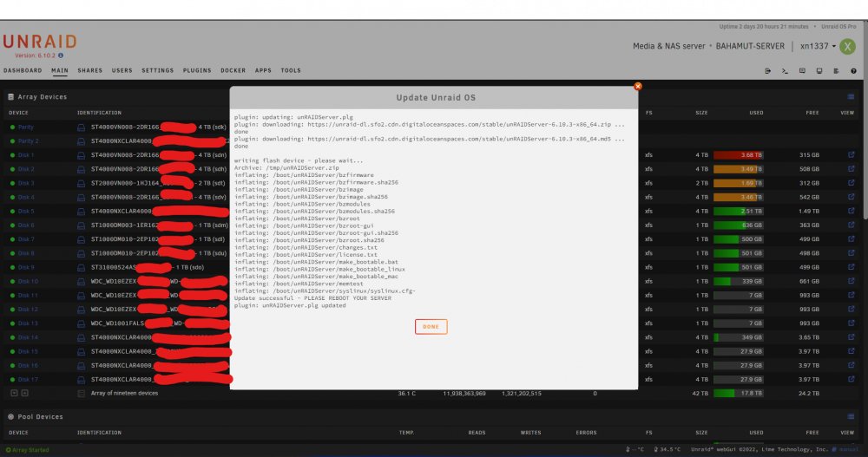Image resolution: width=868 pixels, height=457 pixels.
Task: Browse Disk 2 via its View icon
Action: click(851, 169)
